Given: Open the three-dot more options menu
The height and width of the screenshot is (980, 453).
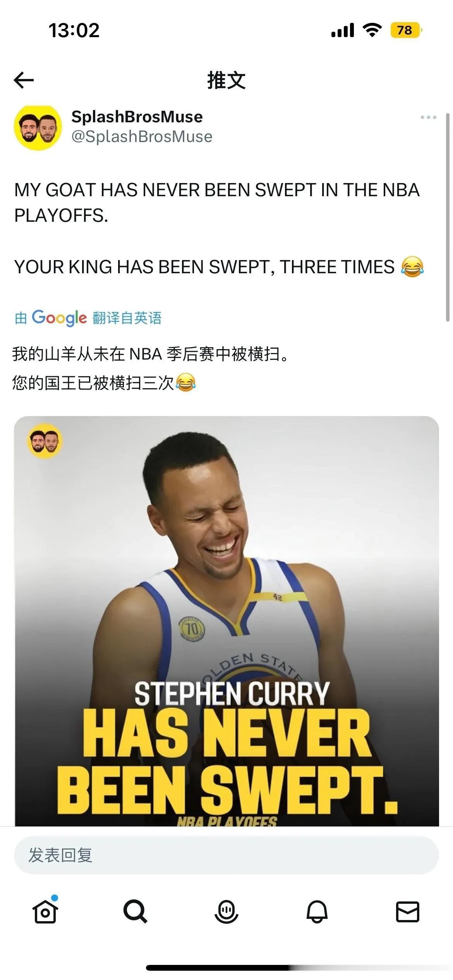Looking at the screenshot, I should (428, 117).
